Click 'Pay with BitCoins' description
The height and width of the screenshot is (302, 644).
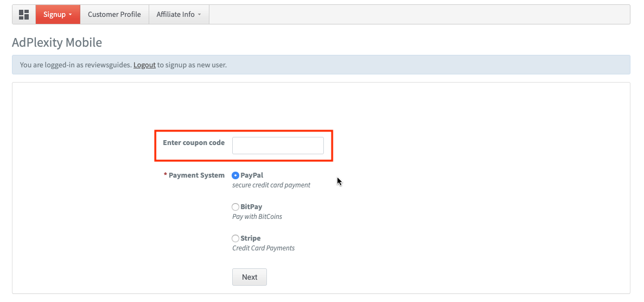click(x=257, y=216)
